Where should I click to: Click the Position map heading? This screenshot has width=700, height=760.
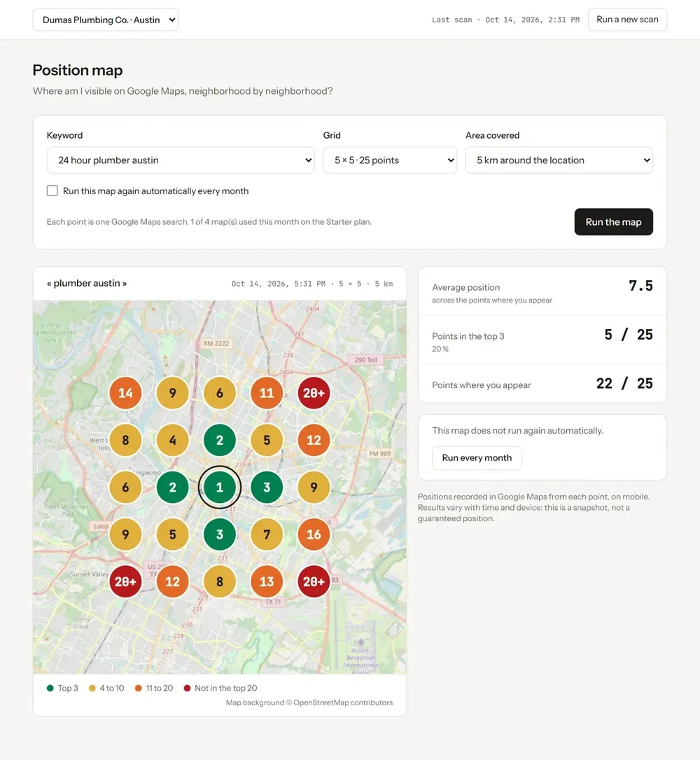(78, 70)
